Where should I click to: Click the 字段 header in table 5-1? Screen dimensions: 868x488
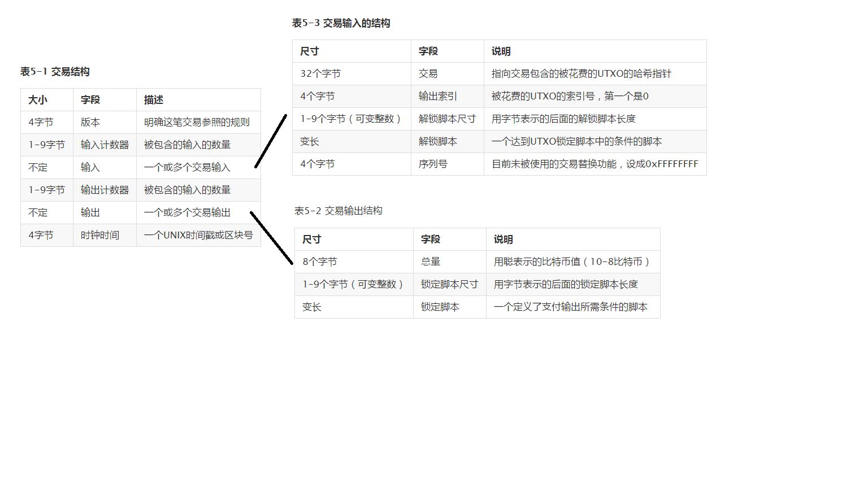[x=105, y=100]
